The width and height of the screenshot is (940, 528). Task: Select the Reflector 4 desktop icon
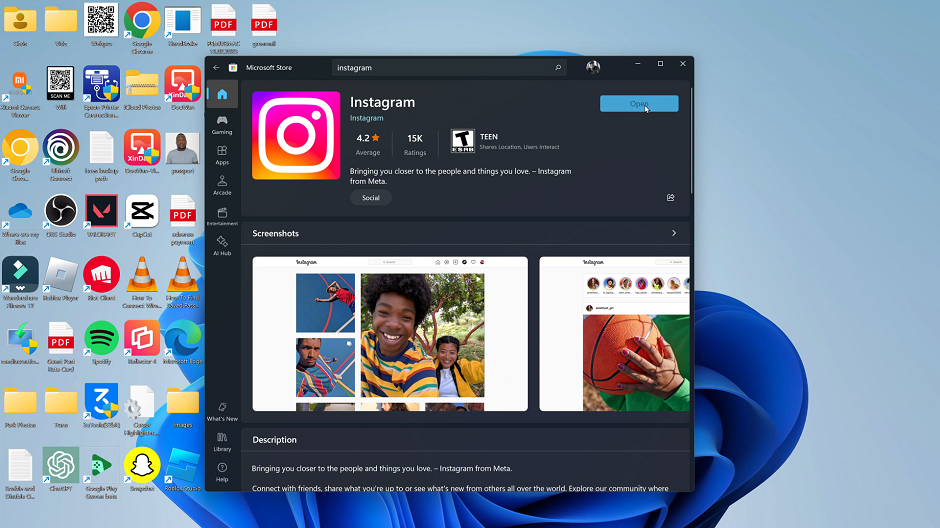pos(142,342)
